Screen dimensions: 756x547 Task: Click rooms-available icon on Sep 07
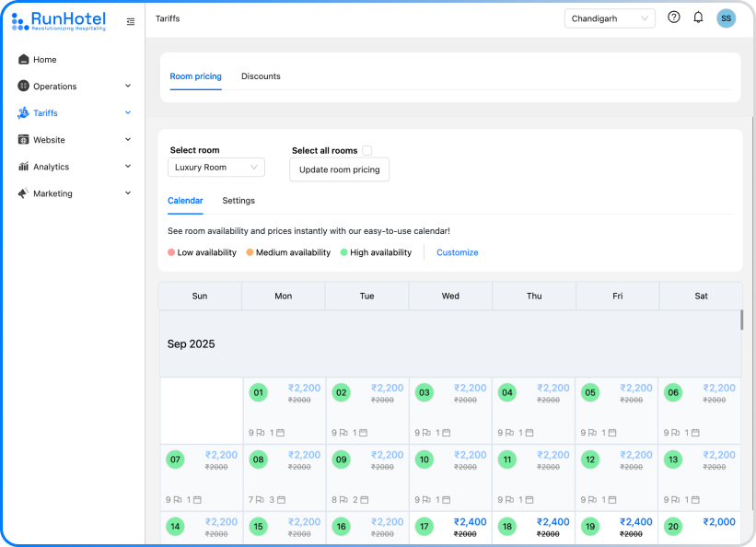pyautogui.click(x=178, y=500)
